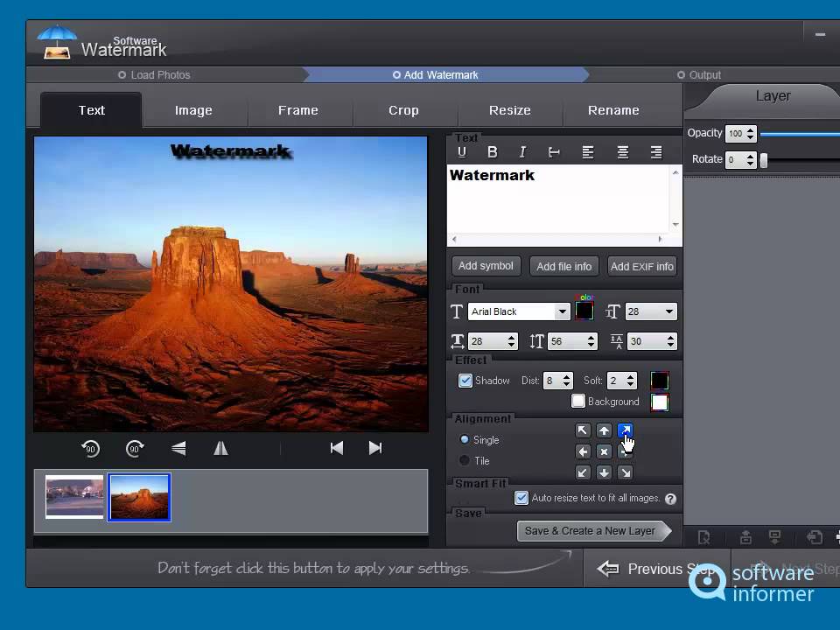Click Add EXIF info button
Screen dimensions: 840x630
click(x=641, y=266)
